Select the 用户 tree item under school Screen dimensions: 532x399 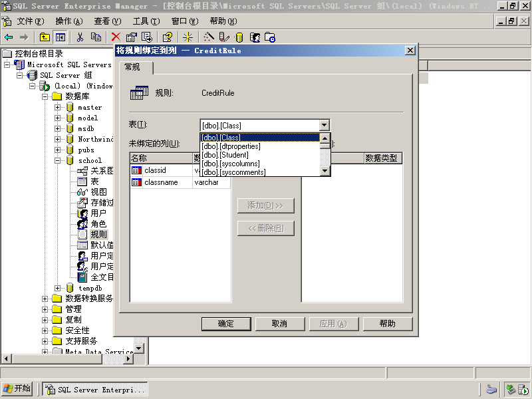tap(98, 213)
